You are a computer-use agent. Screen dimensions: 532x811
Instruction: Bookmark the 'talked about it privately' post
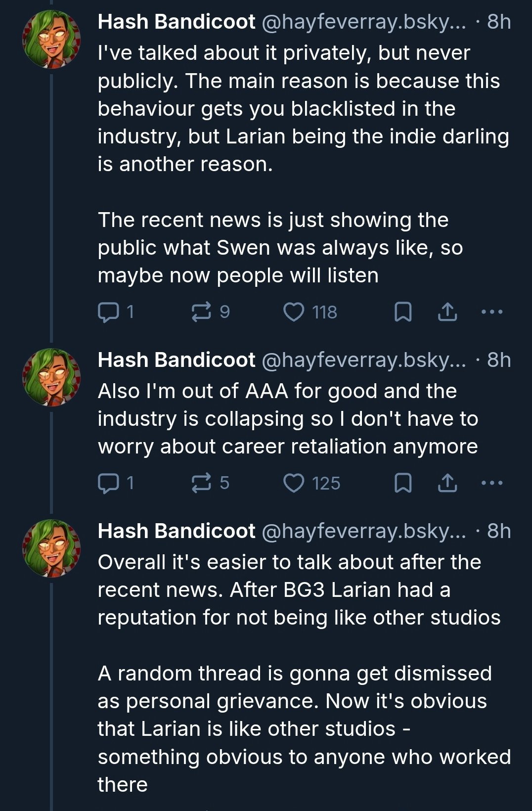[403, 312]
